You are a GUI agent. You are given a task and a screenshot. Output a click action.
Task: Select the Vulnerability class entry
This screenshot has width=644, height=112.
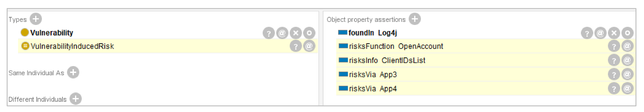coord(51,33)
